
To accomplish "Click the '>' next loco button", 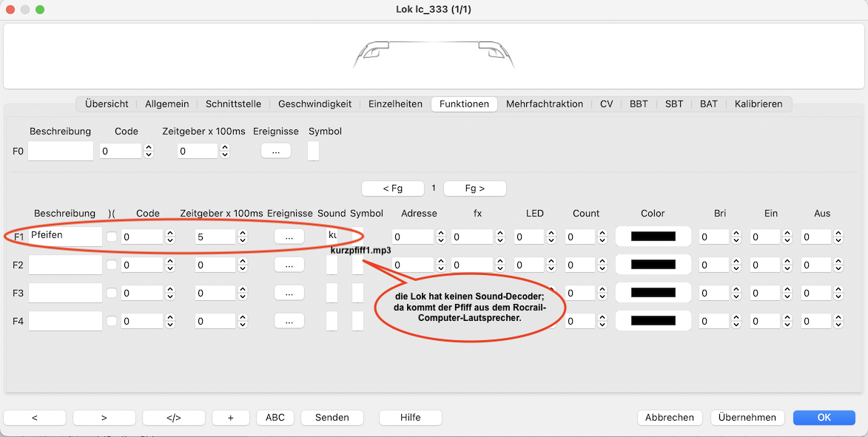I will [x=104, y=418].
